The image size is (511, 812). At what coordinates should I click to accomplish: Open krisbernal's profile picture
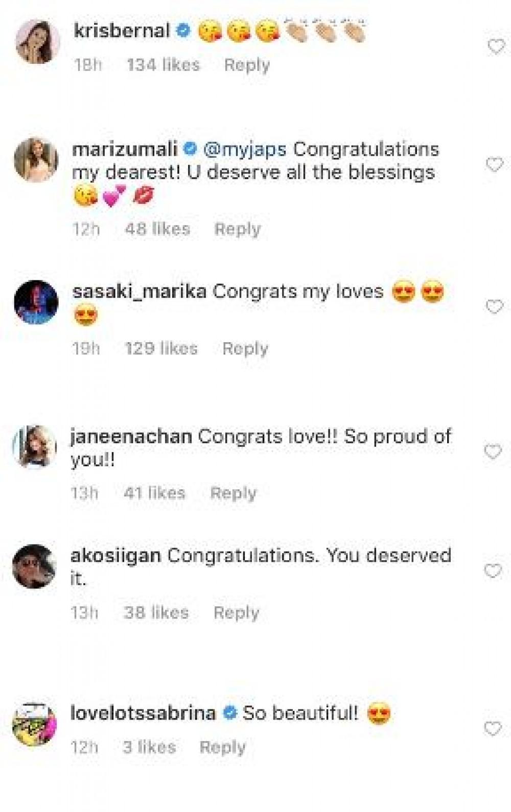click(37, 42)
